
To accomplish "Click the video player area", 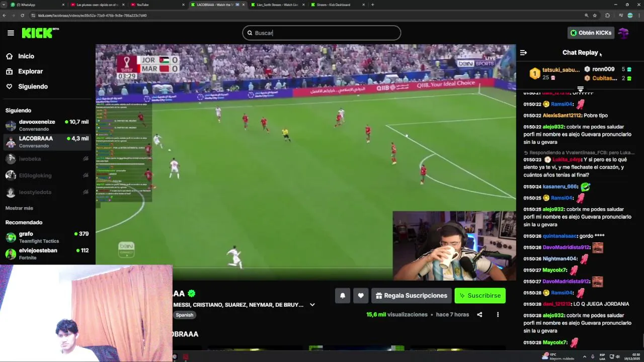I will coord(305,162).
